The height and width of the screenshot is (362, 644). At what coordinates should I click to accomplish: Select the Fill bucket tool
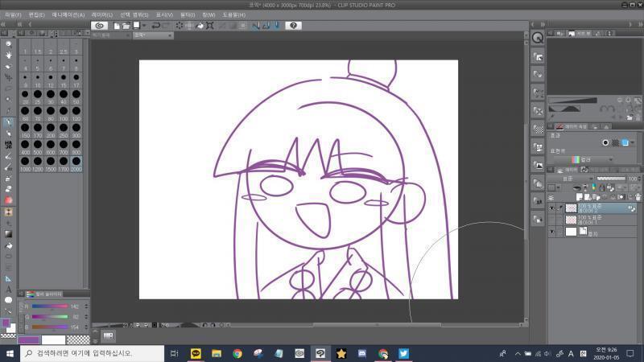click(8, 245)
